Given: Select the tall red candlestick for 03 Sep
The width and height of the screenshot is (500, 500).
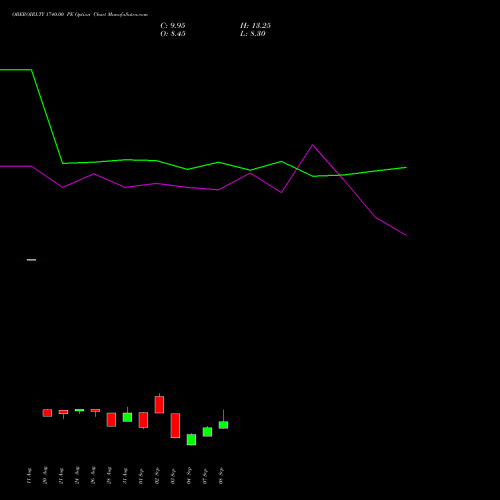Looking at the screenshot, I should click(x=175, y=425).
